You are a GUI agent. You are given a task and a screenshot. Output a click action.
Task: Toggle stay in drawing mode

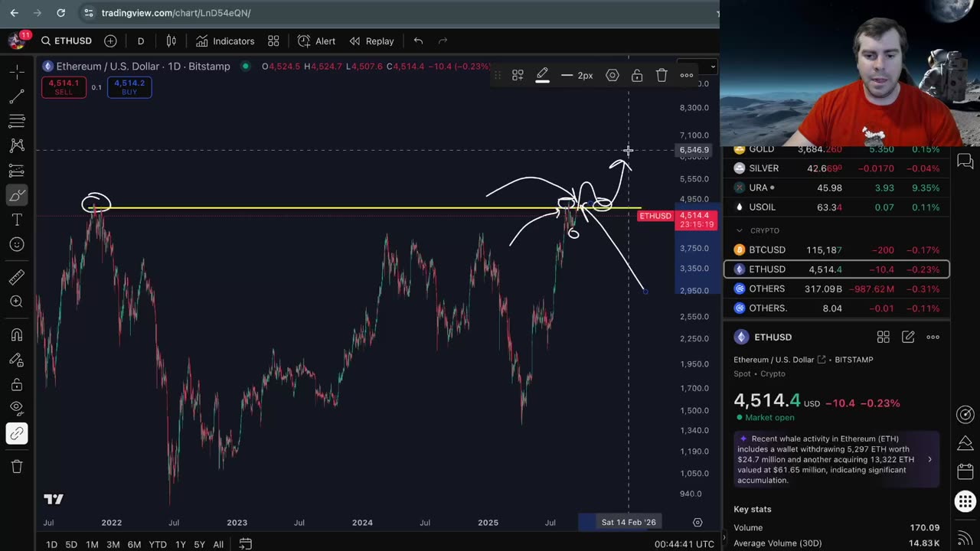coord(16,359)
